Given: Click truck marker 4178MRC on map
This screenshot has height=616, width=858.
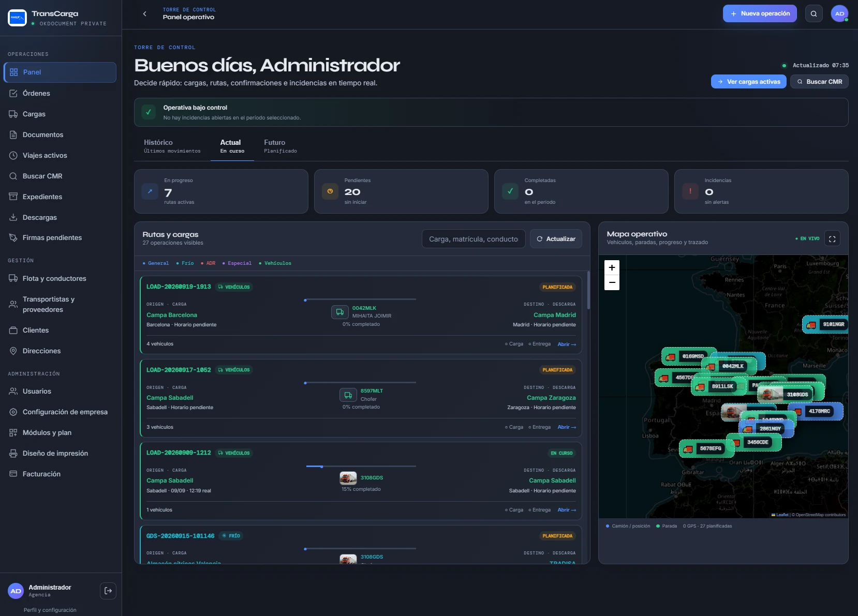Looking at the screenshot, I should 815,411.
